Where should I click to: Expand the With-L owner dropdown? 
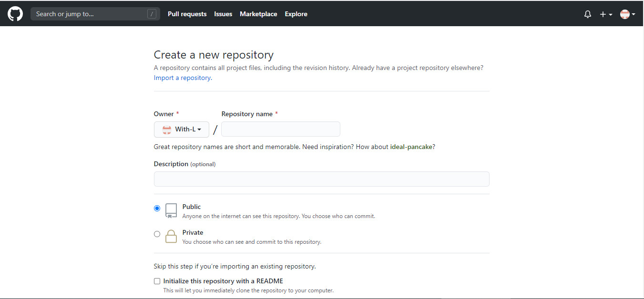[x=182, y=130]
